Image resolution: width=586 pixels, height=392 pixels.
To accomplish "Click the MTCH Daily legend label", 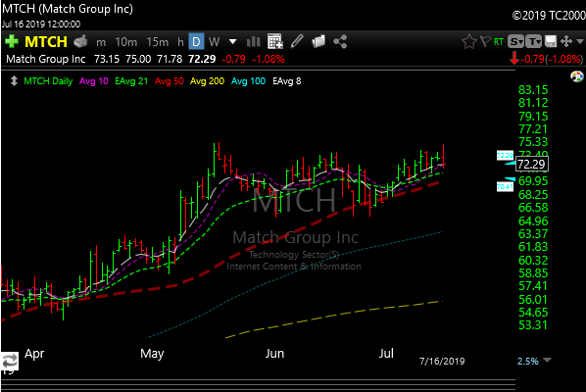I will pyautogui.click(x=48, y=81).
